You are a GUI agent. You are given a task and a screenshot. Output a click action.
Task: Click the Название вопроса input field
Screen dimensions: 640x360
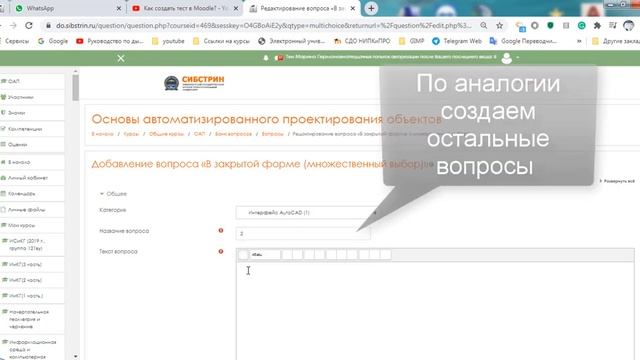point(303,233)
